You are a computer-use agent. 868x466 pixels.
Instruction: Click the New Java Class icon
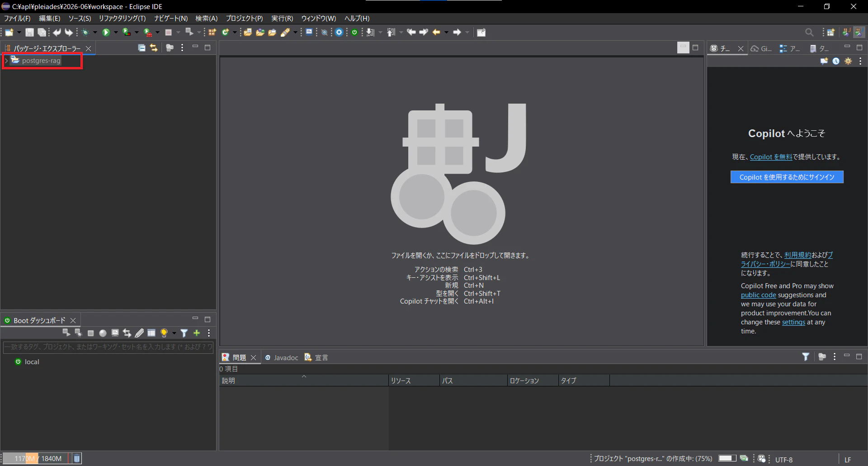[x=225, y=32]
